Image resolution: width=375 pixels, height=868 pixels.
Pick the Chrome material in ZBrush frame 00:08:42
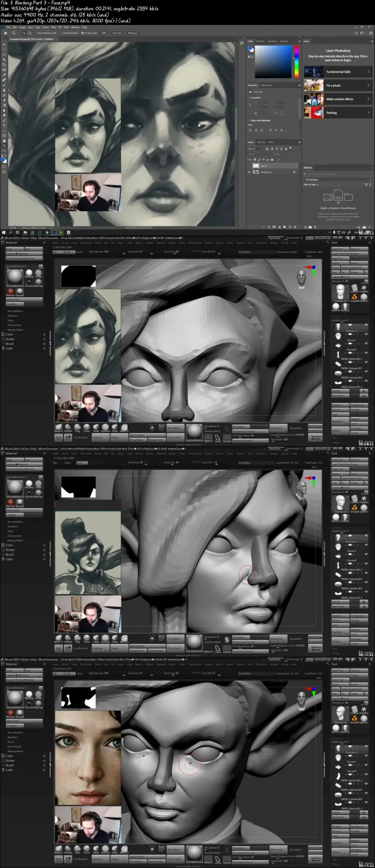click(29, 283)
